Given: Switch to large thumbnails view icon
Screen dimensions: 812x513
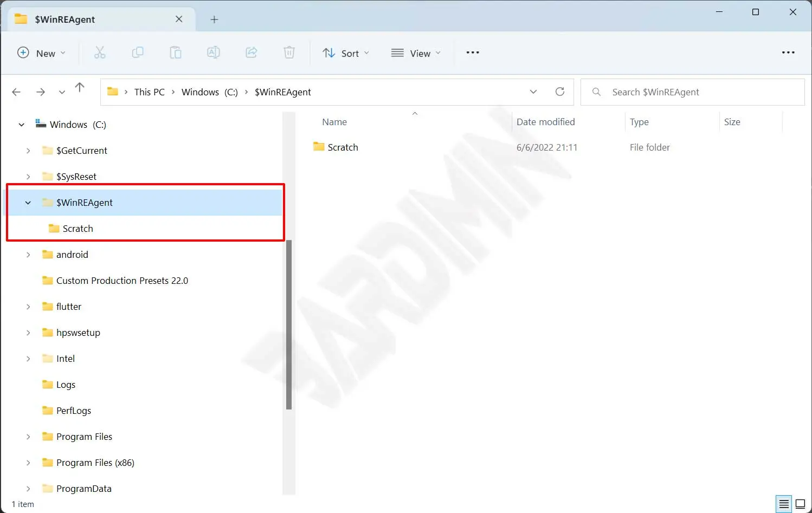Looking at the screenshot, I should tap(800, 504).
